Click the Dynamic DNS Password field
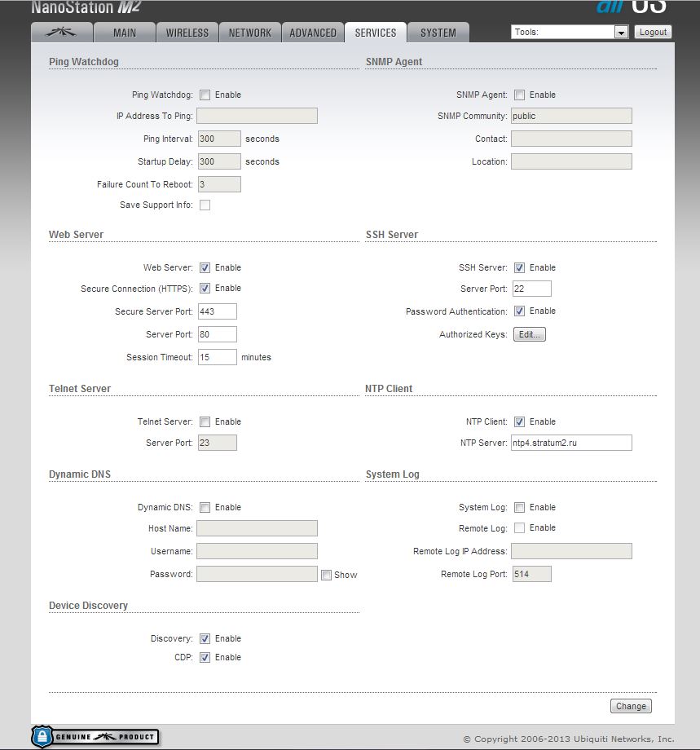Viewport: 700px width, 750px height. tap(258, 574)
